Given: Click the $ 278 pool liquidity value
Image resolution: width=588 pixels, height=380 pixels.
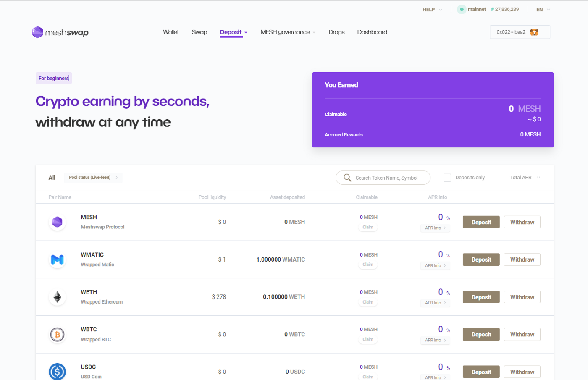Looking at the screenshot, I should click(219, 297).
